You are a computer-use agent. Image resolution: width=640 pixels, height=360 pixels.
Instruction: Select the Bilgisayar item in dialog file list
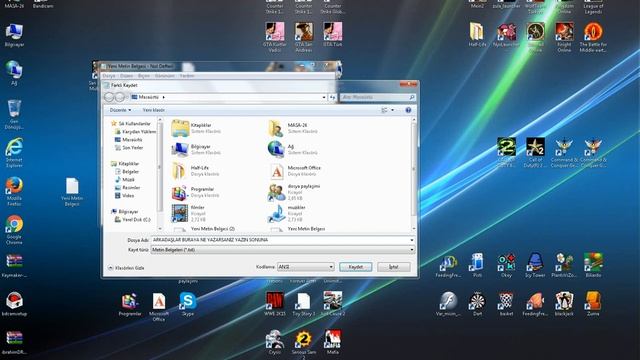pos(196,149)
